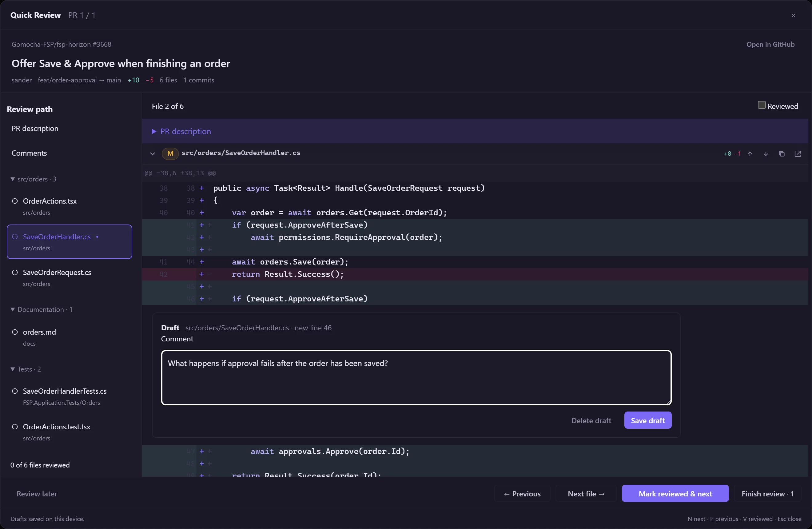The width and height of the screenshot is (812, 529).
Task: Open PR description in Review path
Action: [35, 129]
